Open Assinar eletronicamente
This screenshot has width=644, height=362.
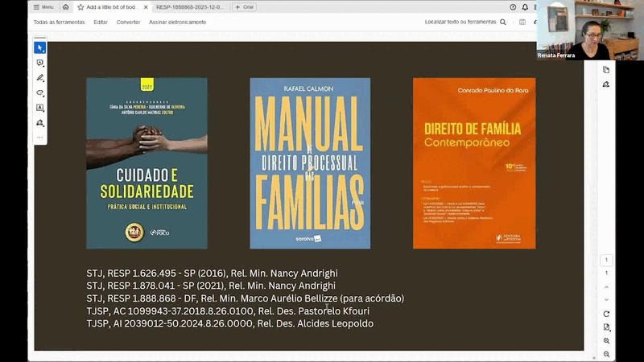pos(177,23)
